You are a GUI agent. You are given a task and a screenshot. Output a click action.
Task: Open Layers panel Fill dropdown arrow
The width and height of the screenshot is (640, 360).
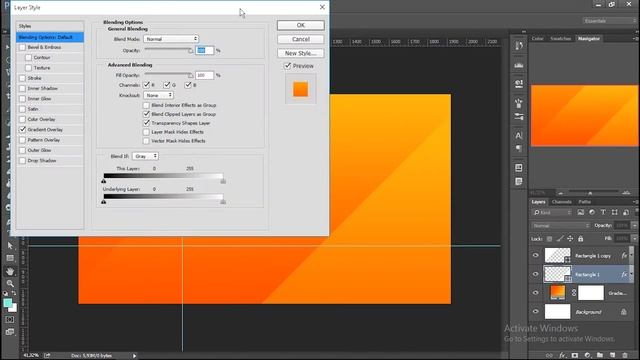click(635, 239)
